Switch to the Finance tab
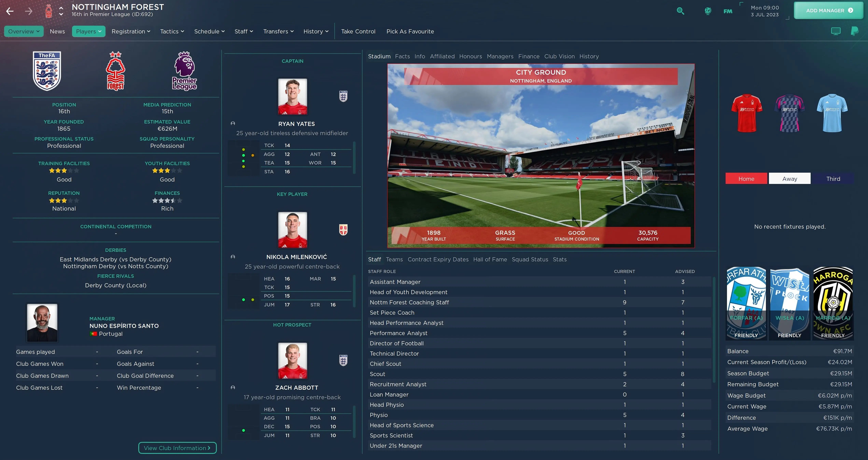The height and width of the screenshot is (460, 868). click(x=529, y=56)
